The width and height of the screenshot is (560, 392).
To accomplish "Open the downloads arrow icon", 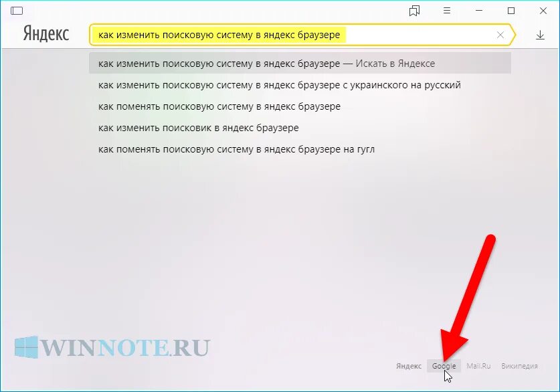I will tap(540, 35).
